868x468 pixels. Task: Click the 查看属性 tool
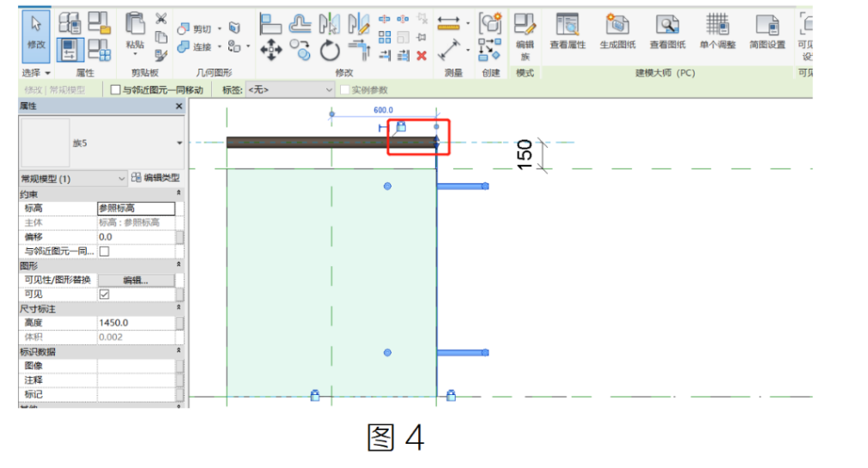point(568,31)
